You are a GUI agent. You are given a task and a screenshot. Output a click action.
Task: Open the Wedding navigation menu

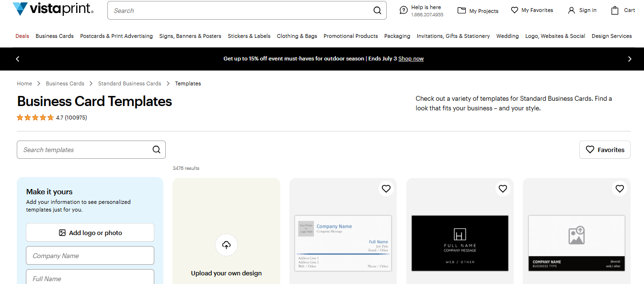[x=507, y=36]
